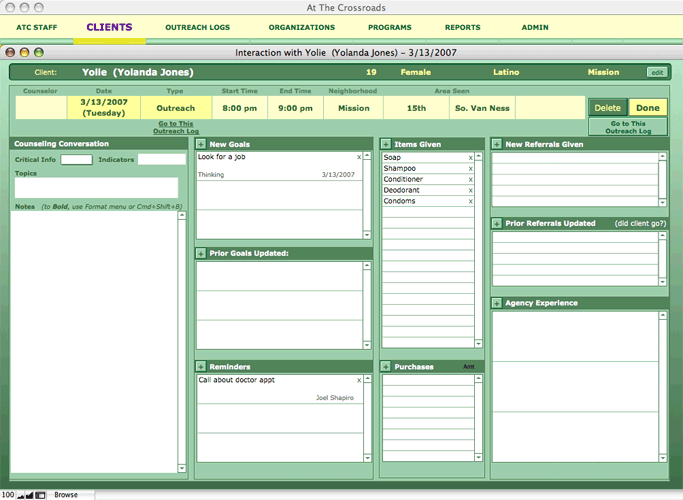The width and height of the screenshot is (683, 500).
Task: Add an item given with plus icon
Action: tap(385, 144)
